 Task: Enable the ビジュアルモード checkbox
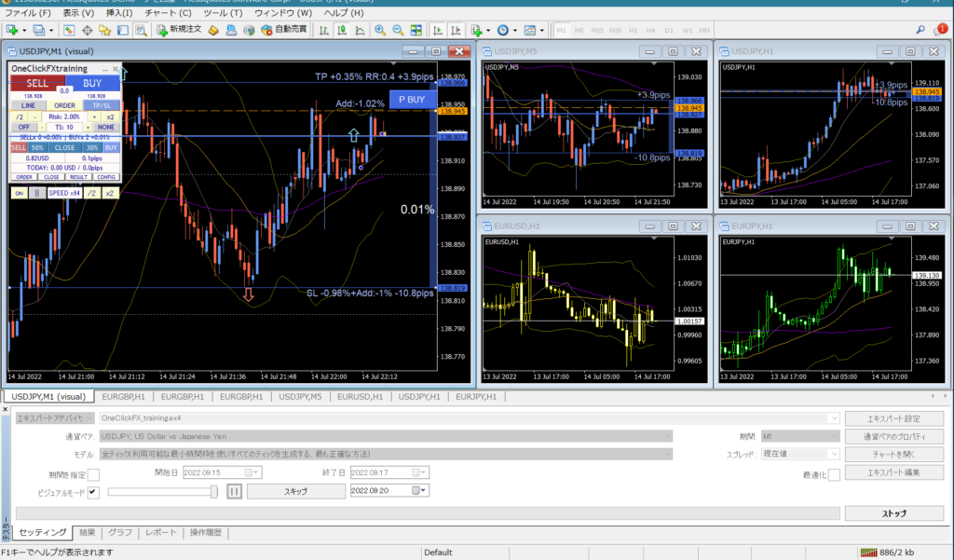coord(92,492)
